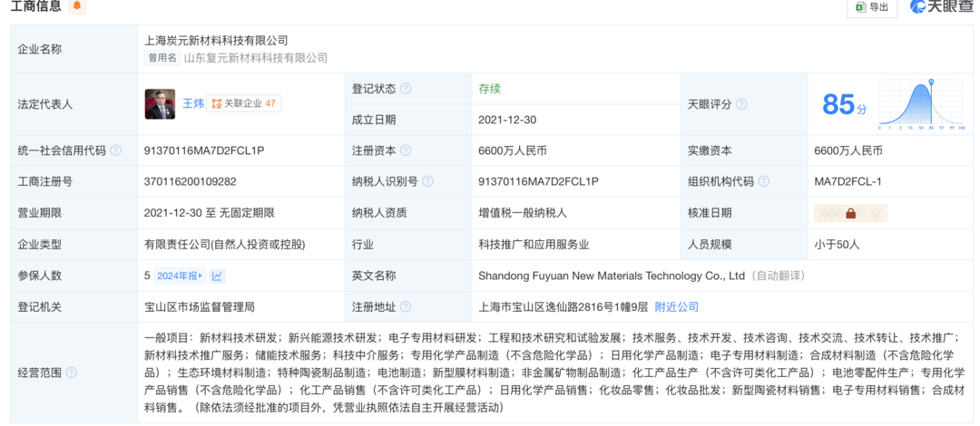Screen dimensions: 980x426
Task: Click the registration authority 宝山区市场监督管理局
Action: (x=200, y=306)
